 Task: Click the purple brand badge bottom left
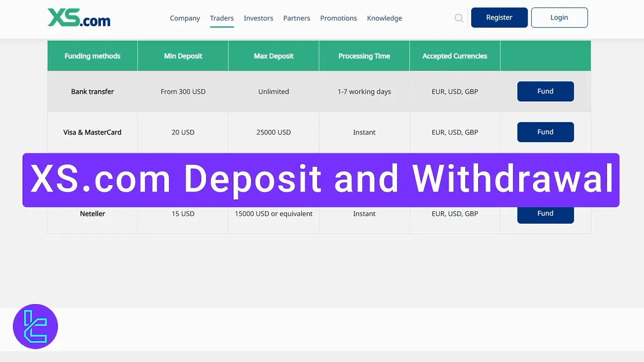point(35,326)
